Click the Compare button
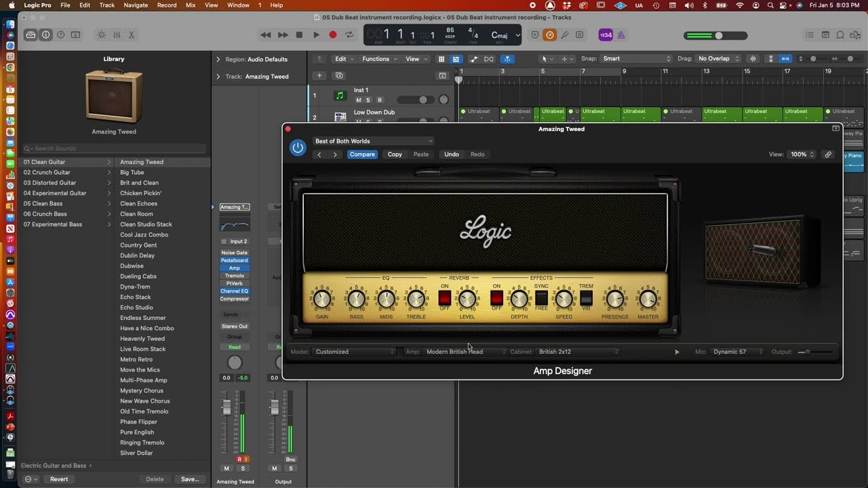The width and height of the screenshot is (868, 488). [362, 155]
